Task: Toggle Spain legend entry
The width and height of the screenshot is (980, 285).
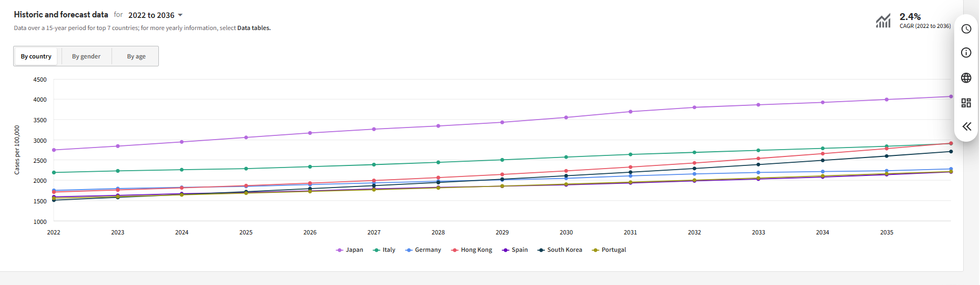Action: click(x=515, y=250)
